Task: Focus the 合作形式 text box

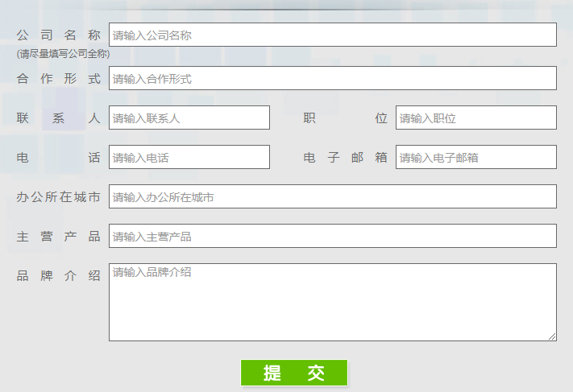Action: coord(332,78)
